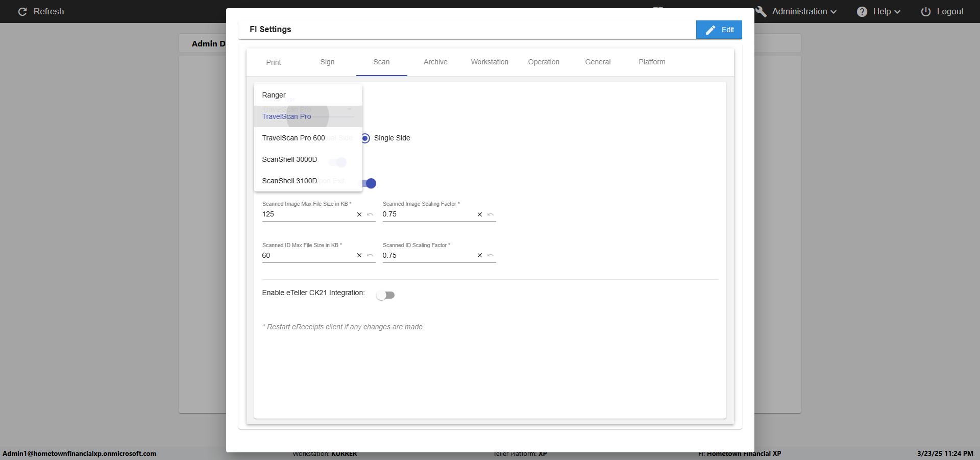Choose TravelScan Pro 600 scanner option

[x=308, y=138]
